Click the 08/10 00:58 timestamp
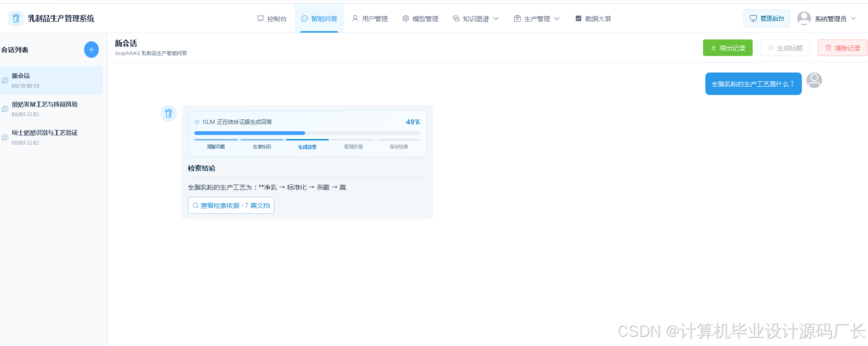The height and width of the screenshot is (346, 868). pyautogui.click(x=26, y=86)
